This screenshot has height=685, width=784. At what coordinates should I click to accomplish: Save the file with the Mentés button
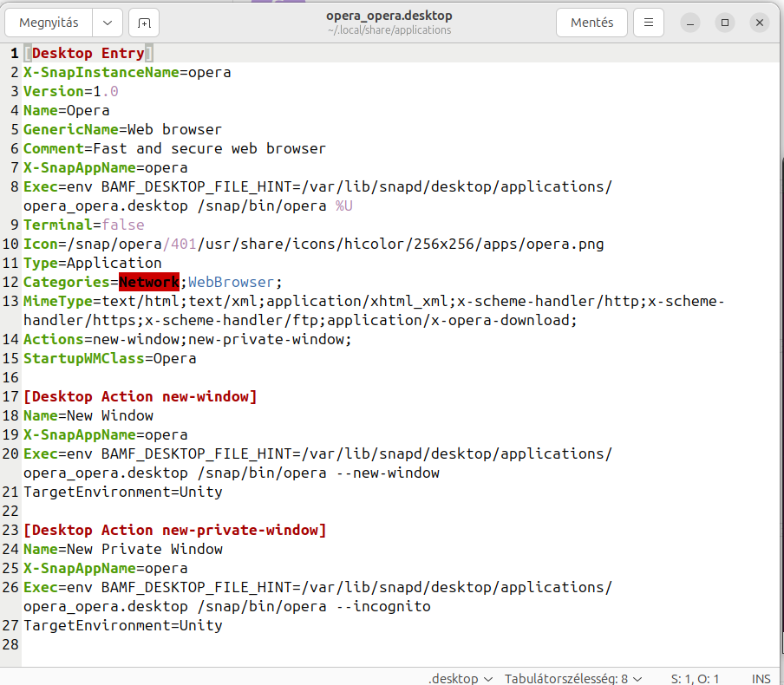[591, 23]
